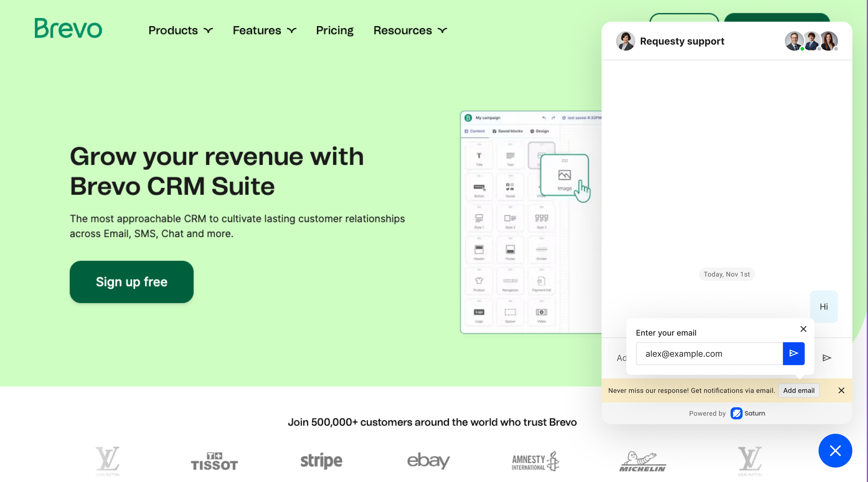This screenshot has height=482, width=868.
Task: Click the Today, Nov 1st date label
Action: (726, 274)
